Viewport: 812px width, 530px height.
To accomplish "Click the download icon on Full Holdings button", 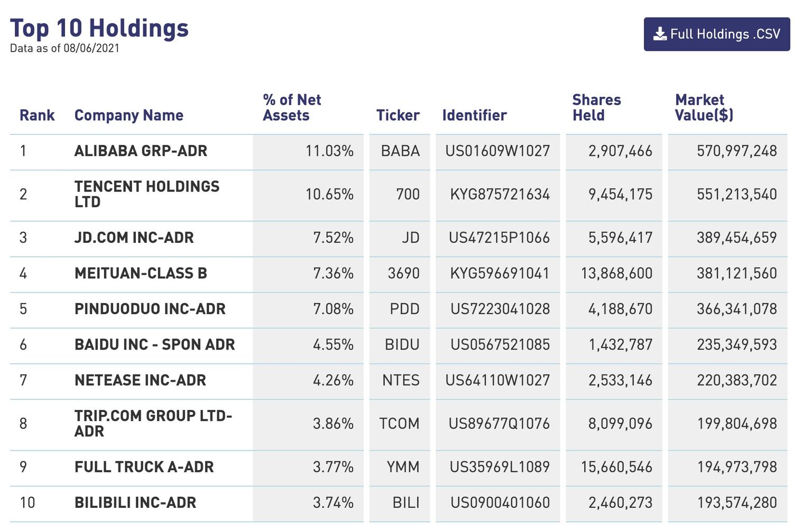I will (660, 34).
